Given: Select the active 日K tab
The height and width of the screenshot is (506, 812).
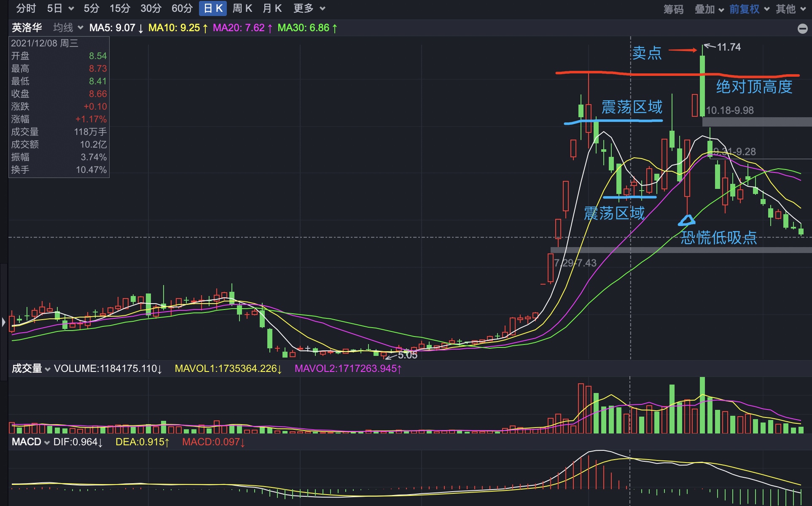Looking at the screenshot, I should tap(213, 8).
